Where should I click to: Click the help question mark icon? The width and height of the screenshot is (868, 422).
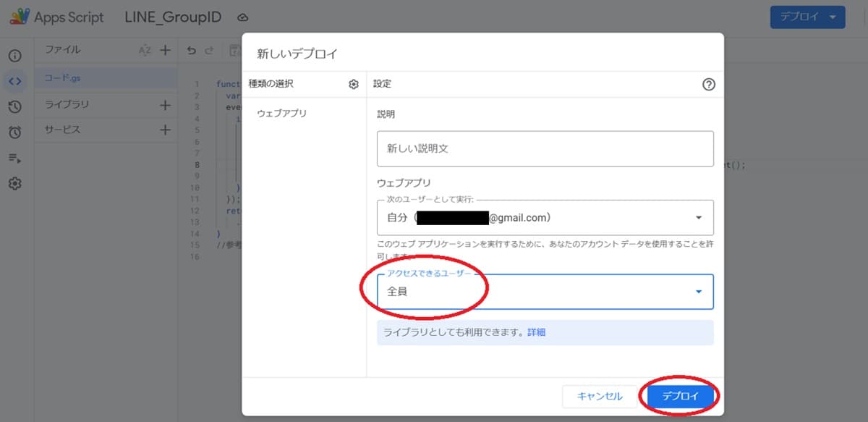point(708,84)
